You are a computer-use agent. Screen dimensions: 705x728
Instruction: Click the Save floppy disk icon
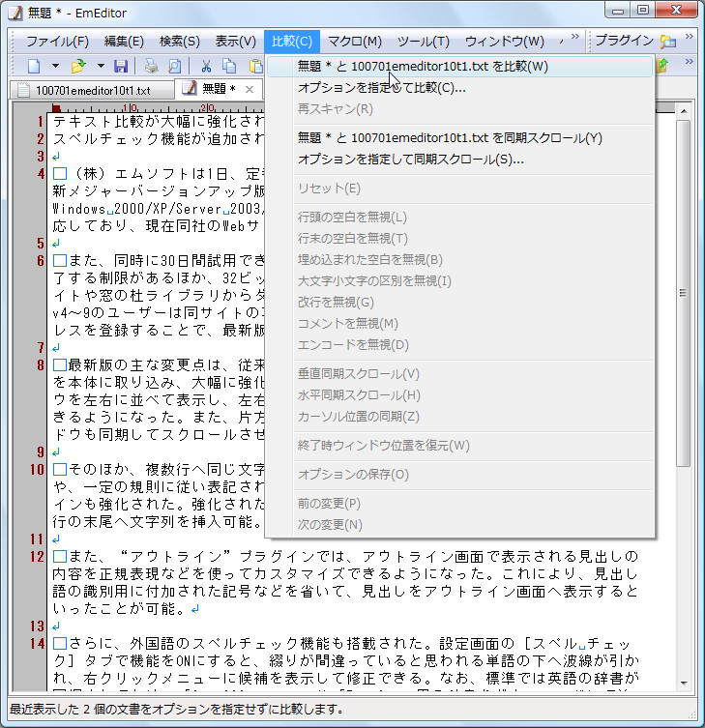(121, 66)
